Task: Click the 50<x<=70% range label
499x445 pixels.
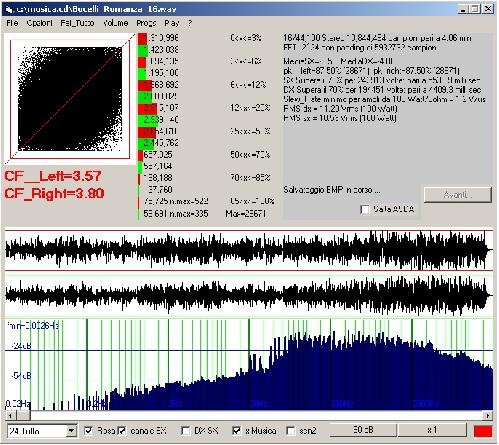Action: 250,155
